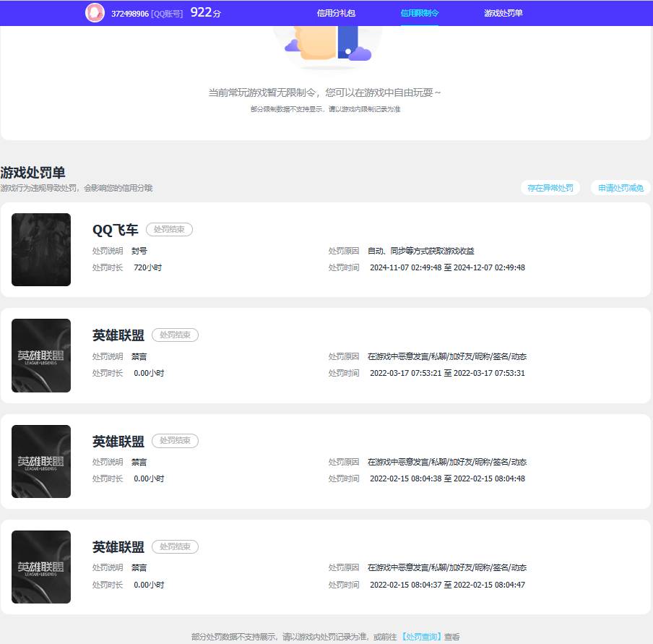653x644 pixels.
Task: Open the 信用分礼包 tab
Action: pos(336,13)
